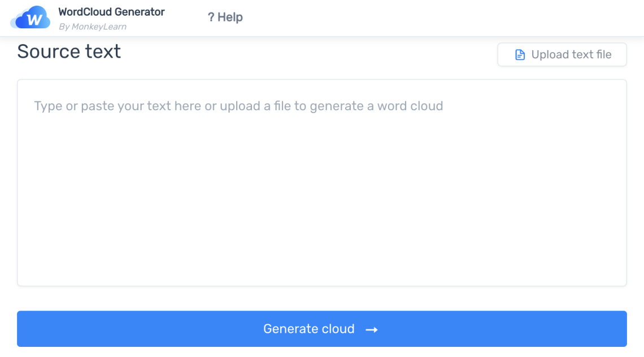This screenshot has width=644, height=357.
Task: Select the WordCloud Generator header title
Action: tap(111, 12)
